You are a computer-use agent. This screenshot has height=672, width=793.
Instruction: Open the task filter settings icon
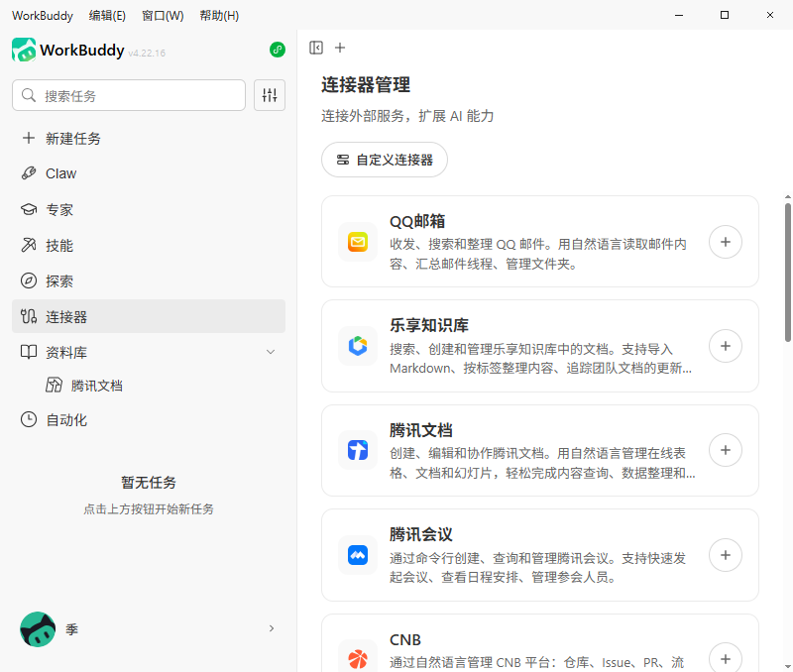[x=270, y=95]
